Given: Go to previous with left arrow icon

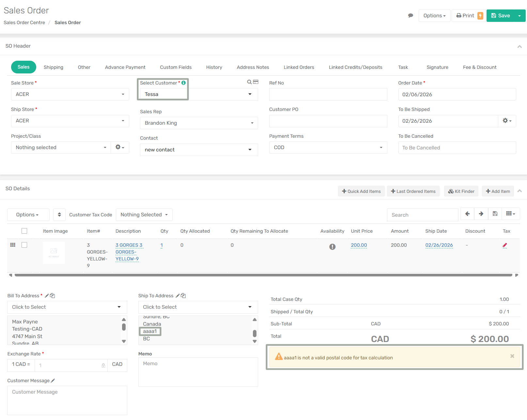Looking at the screenshot, I should (467, 214).
